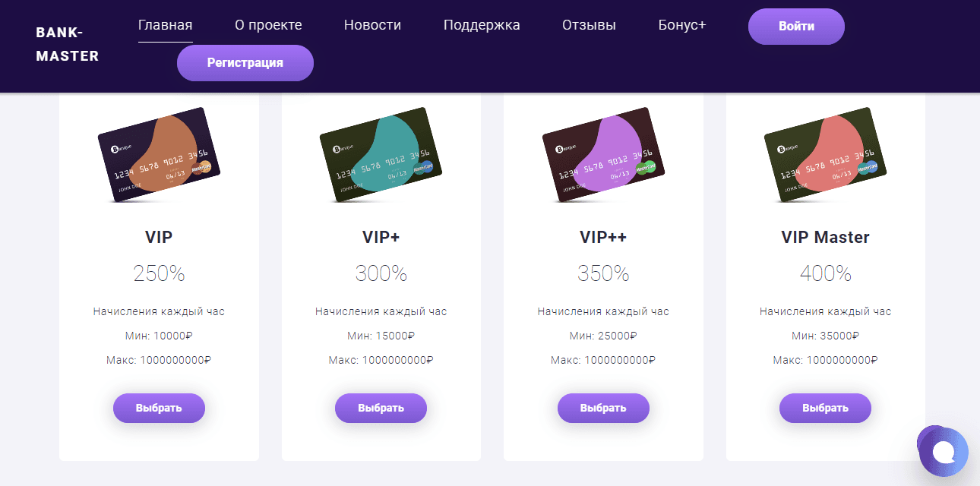Image resolution: width=980 pixels, height=486 pixels.
Task: Go to the Главная menu item
Action: tap(165, 25)
